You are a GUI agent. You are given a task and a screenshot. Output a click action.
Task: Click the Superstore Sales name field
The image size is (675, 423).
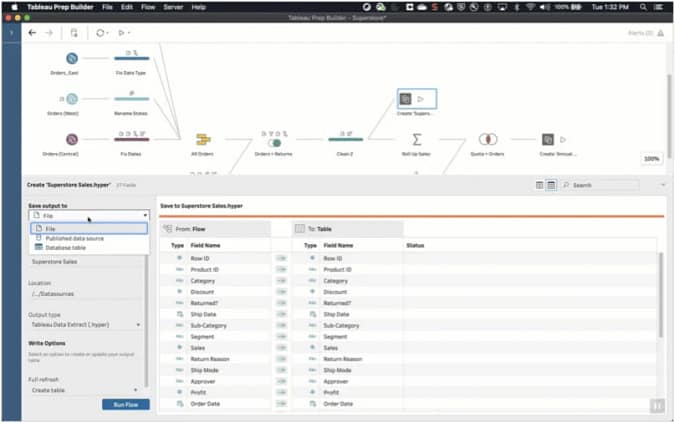point(86,262)
